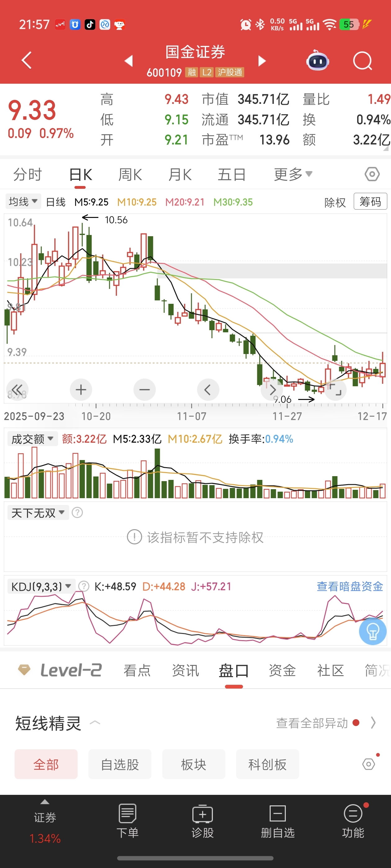The width and height of the screenshot is (391, 868).
Task: Switch to 周K weekly chart tab
Action: [x=130, y=175]
